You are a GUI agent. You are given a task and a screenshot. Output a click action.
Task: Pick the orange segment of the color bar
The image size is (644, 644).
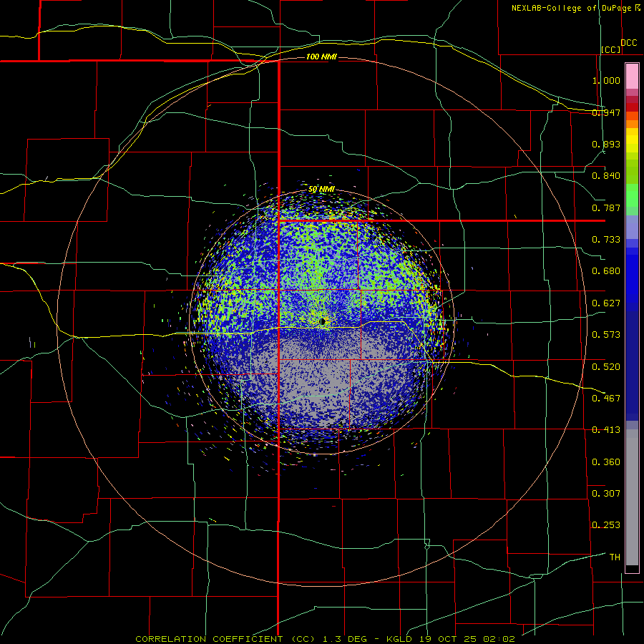point(632,124)
